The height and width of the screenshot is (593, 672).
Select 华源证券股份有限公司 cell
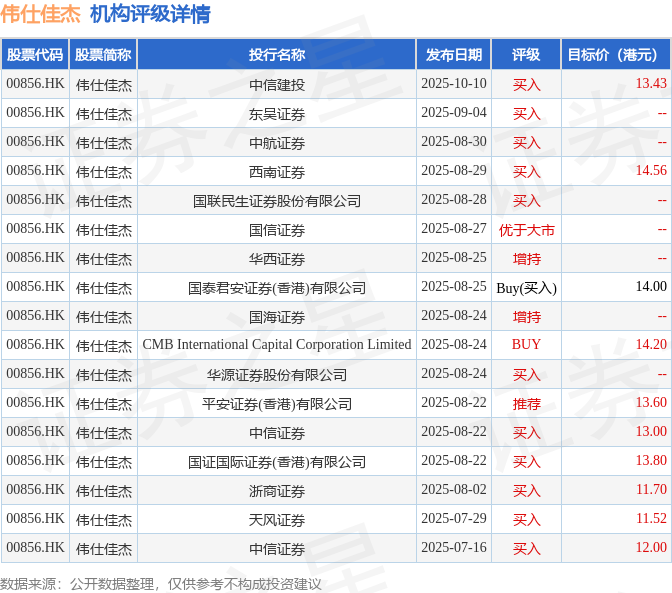click(277, 374)
